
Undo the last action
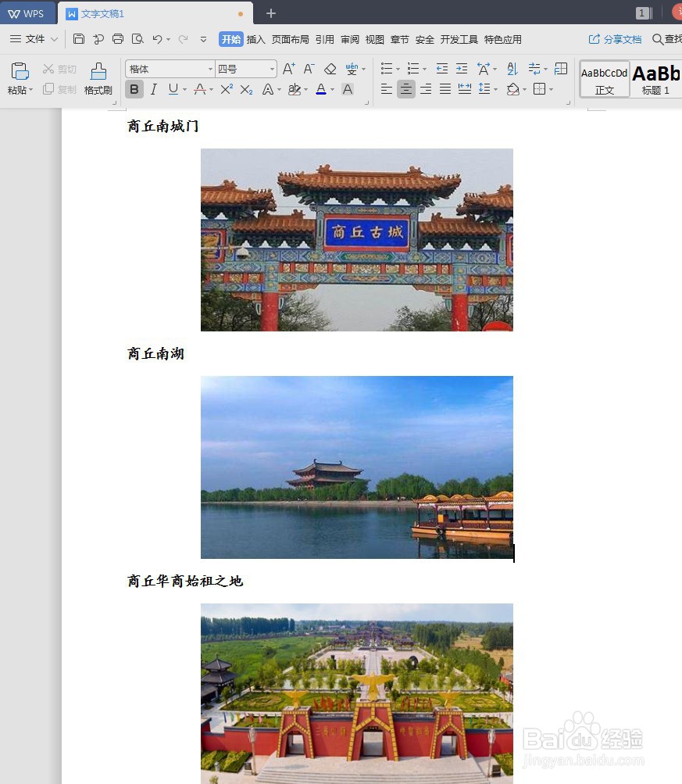click(x=157, y=39)
